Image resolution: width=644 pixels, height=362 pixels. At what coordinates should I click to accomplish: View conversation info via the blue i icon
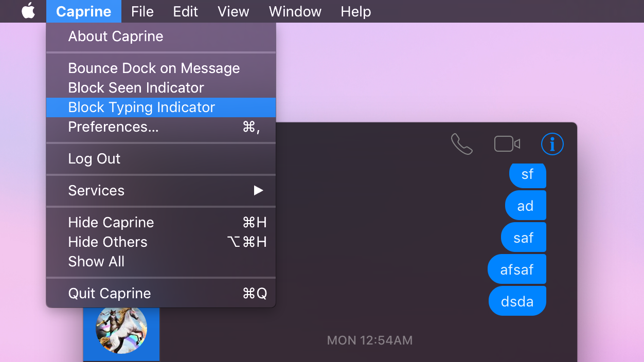pos(552,144)
